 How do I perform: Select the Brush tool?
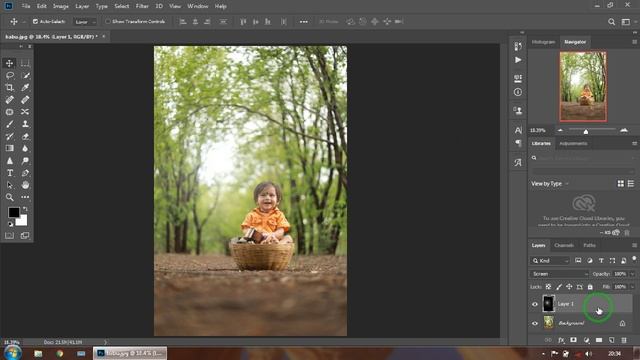point(9,124)
